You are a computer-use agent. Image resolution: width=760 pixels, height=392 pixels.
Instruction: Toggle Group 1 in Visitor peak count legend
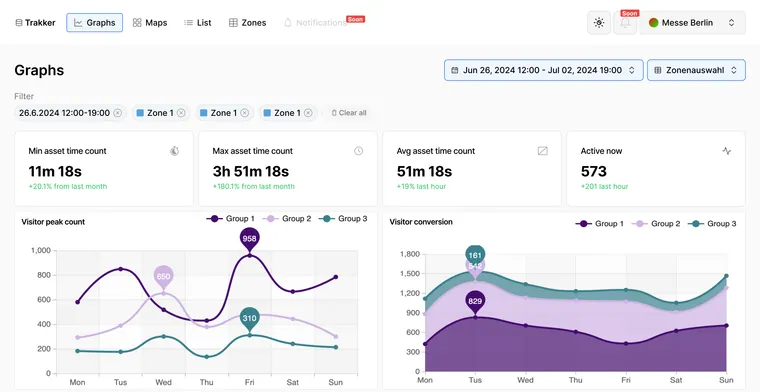[230, 219]
